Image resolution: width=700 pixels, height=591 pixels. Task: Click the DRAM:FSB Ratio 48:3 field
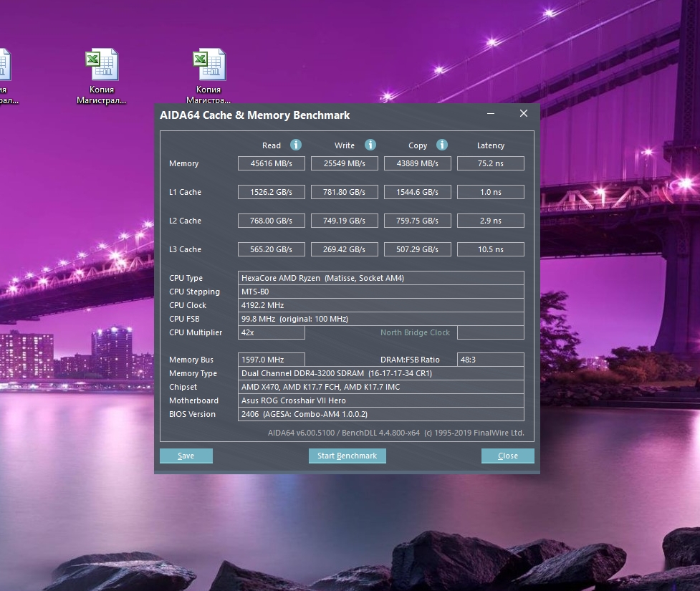[x=490, y=360]
